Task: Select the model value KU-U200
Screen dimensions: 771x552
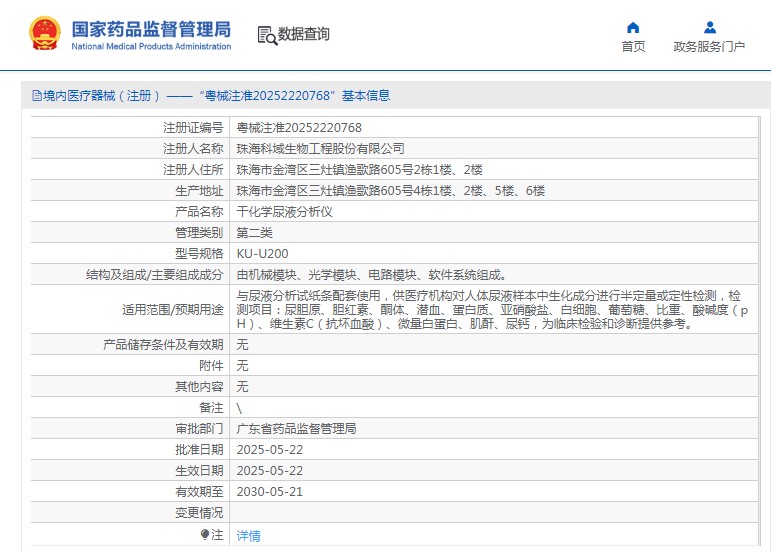Action: click(x=263, y=254)
